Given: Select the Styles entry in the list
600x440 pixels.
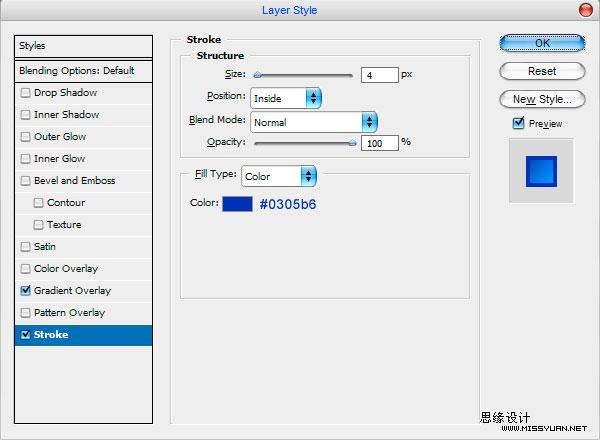Looking at the screenshot, I should (x=83, y=46).
